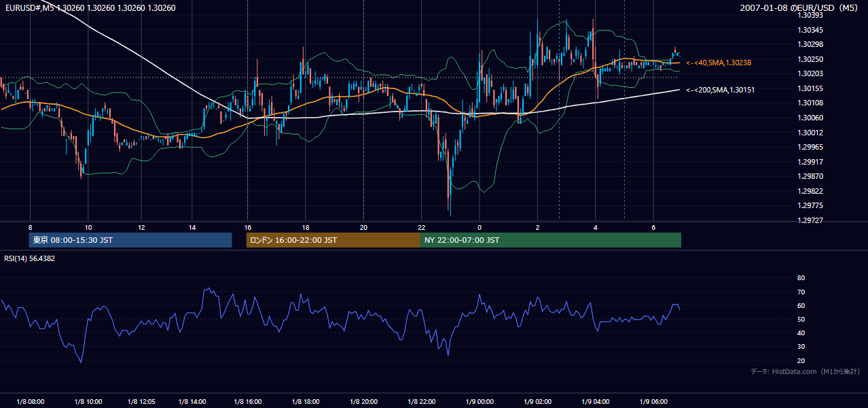Click price axis value 1.30250
This screenshot has width=868, height=408.
click(x=810, y=59)
